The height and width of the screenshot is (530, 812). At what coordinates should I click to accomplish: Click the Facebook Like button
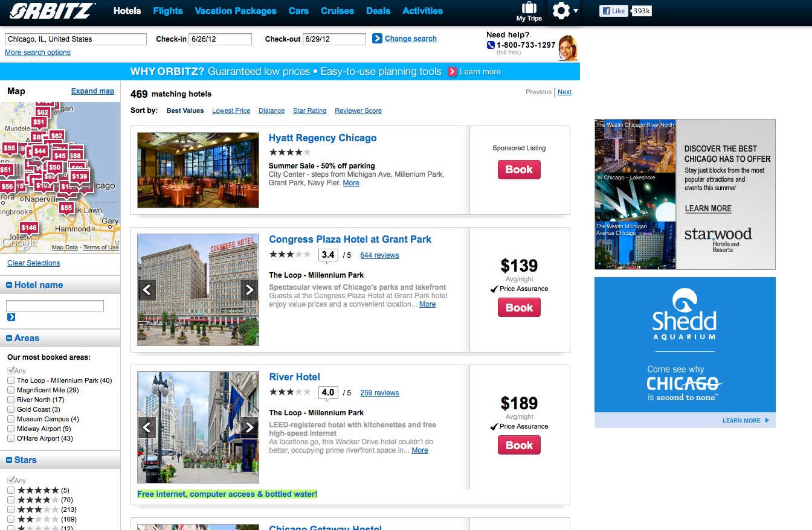(613, 11)
